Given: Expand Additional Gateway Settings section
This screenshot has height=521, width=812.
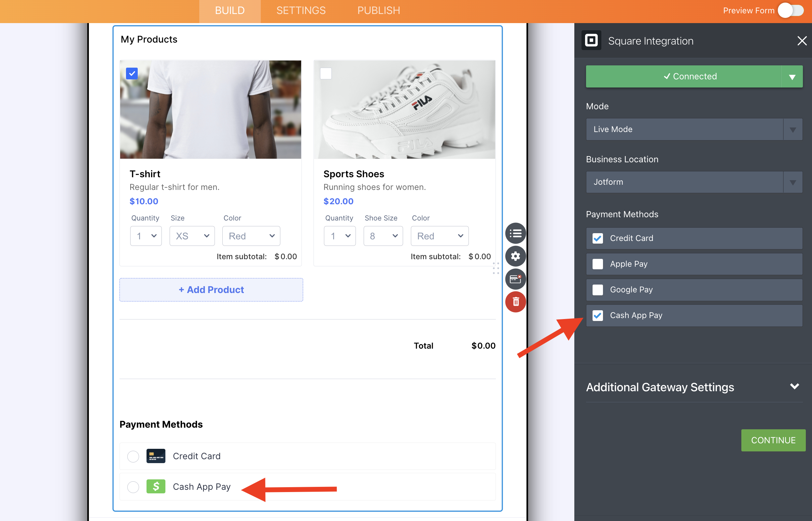Looking at the screenshot, I should pyautogui.click(x=694, y=387).
